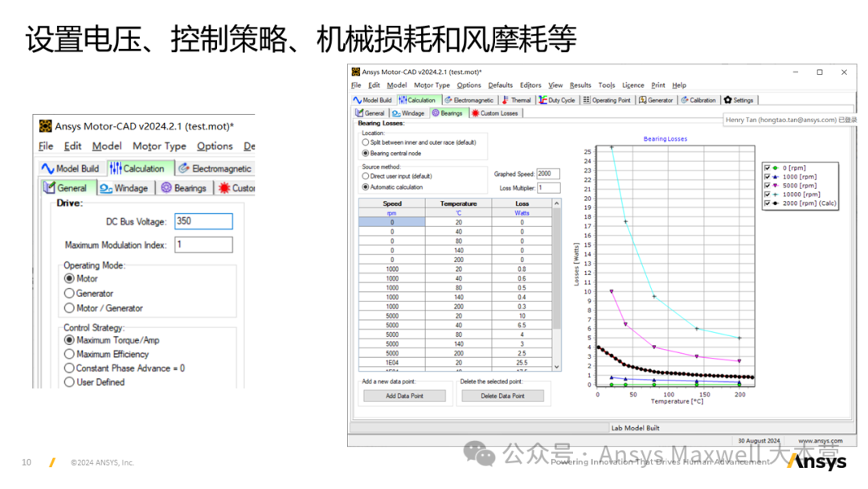Click Loss column header

(x=522, y=203)
